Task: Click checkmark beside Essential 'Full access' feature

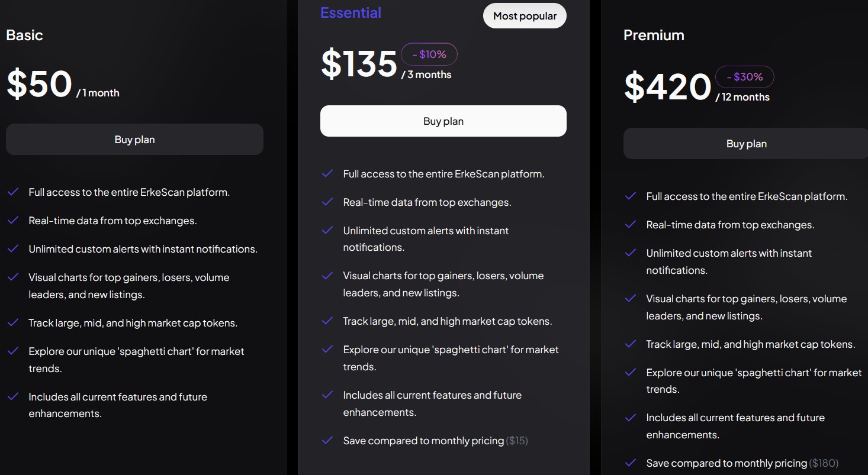Action: click(327, 174)
